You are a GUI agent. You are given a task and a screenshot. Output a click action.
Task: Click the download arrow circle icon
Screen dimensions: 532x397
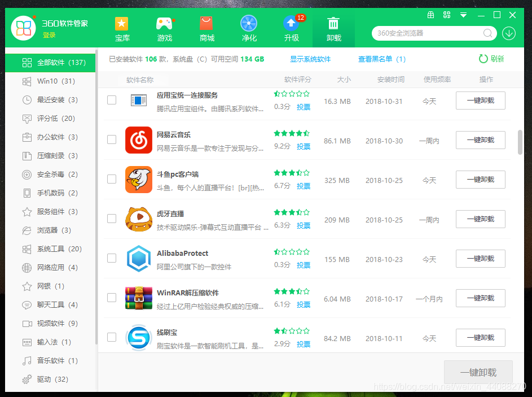tap(509, 33)
